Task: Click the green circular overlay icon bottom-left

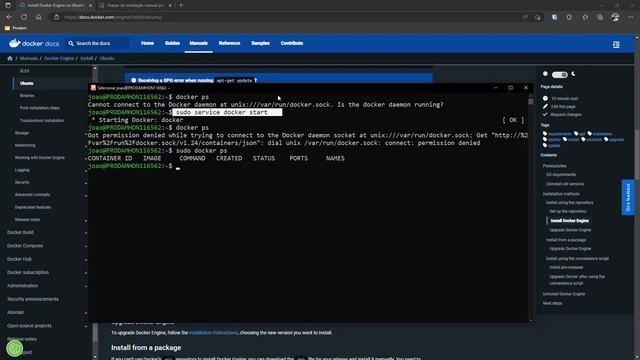Action: (x=15, y=348)
